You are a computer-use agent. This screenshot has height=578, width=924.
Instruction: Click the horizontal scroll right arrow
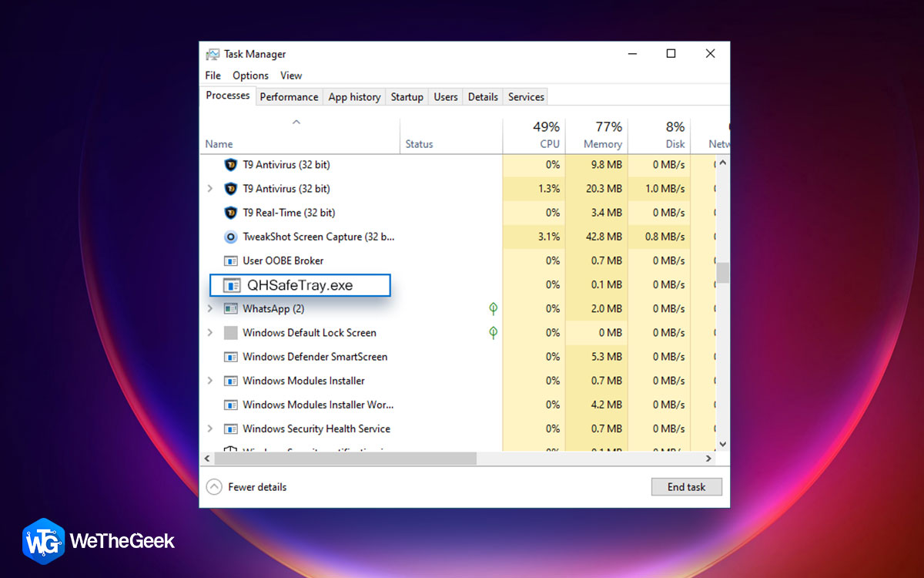[x=709, y=459]
